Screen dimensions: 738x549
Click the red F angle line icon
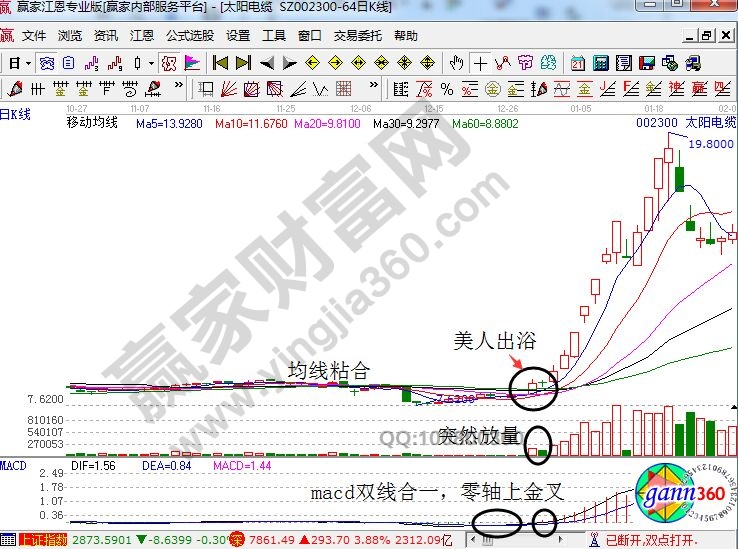click(x=631, y=89)
